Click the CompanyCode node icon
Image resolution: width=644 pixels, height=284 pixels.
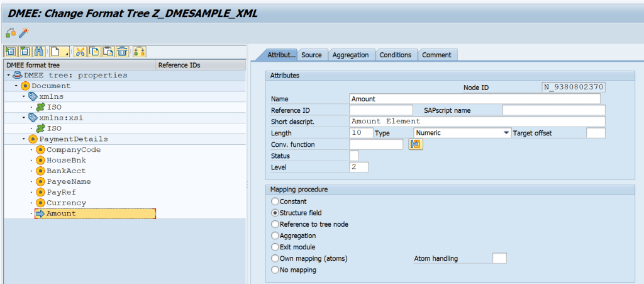pos(40,150)
